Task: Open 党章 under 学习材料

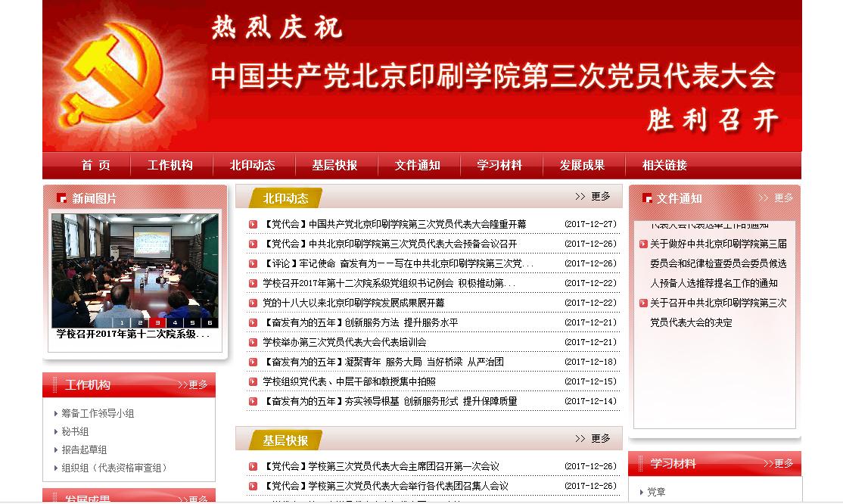Action: click(656, 492)
